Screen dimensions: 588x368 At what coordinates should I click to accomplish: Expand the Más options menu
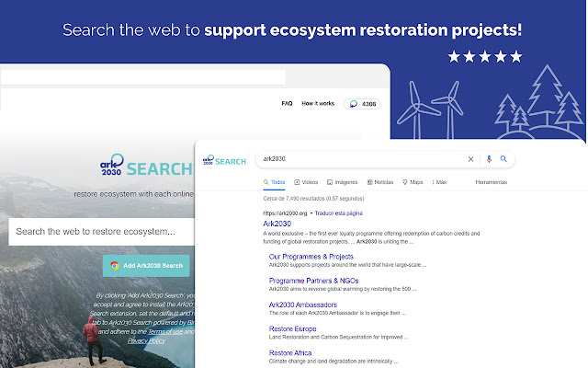click(439, 182)
